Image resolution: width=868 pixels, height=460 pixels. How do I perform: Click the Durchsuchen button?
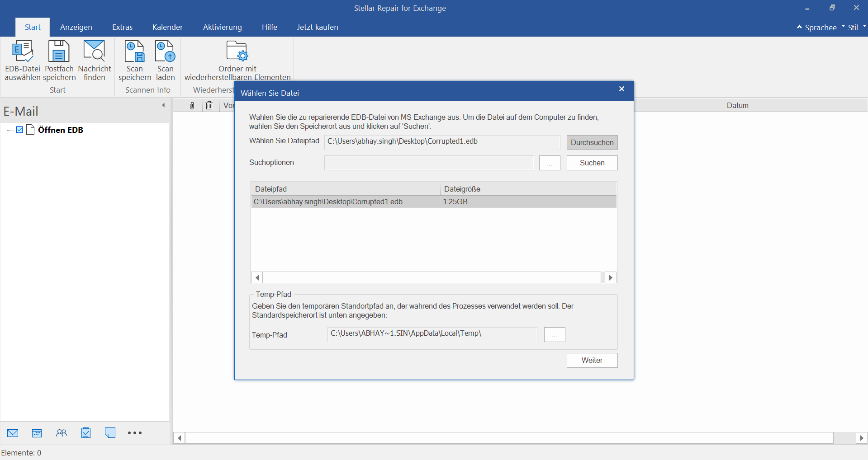592,142
